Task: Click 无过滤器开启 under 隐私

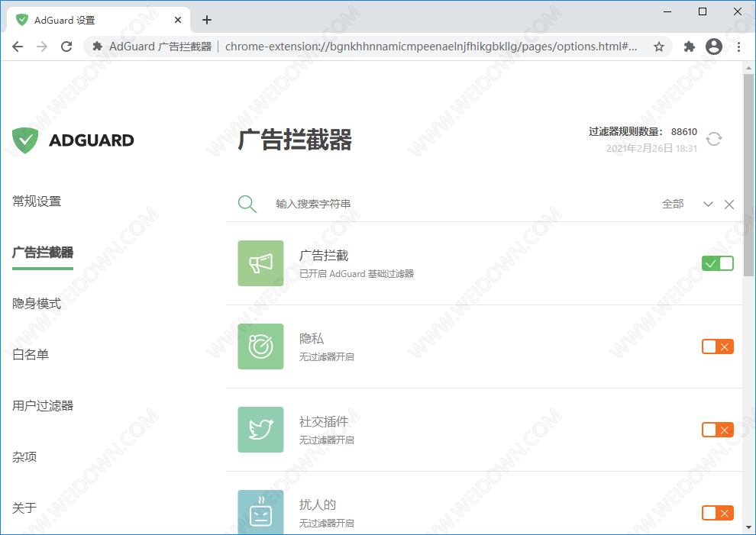Action: 326,356
